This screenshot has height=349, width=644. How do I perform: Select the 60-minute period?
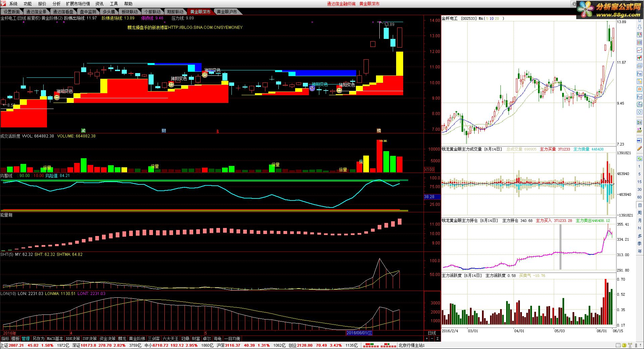coord(639,197)
